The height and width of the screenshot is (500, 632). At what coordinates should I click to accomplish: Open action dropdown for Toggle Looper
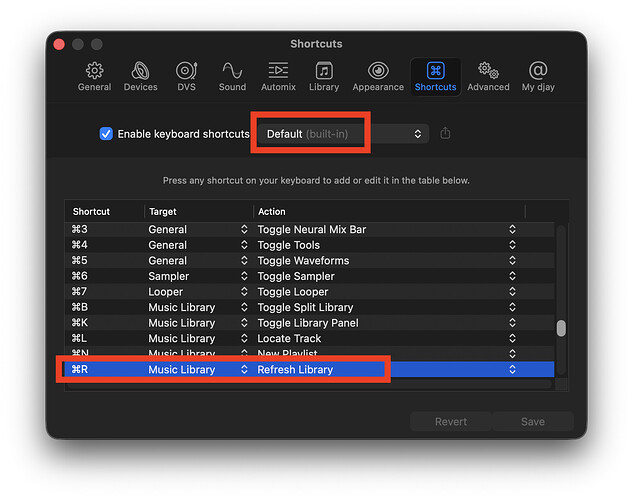coord(512,291)
